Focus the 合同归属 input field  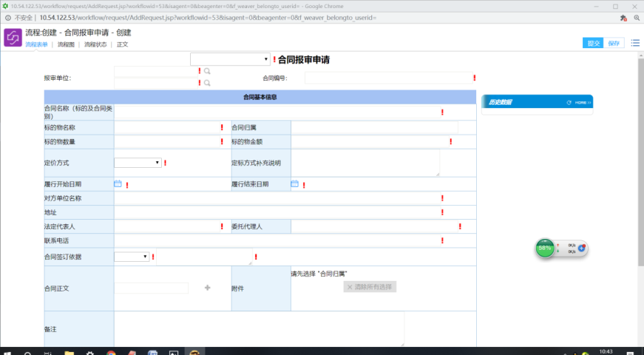tap(374, 127)
